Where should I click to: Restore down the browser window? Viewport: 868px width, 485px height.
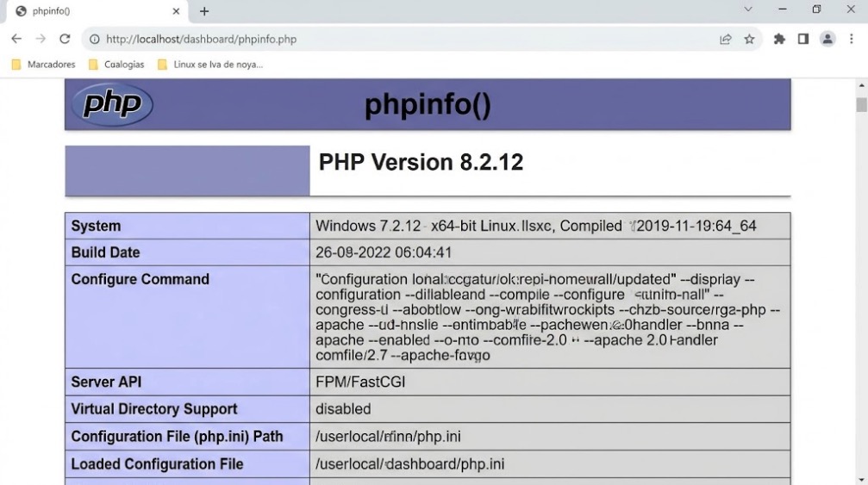click(816, 9)
